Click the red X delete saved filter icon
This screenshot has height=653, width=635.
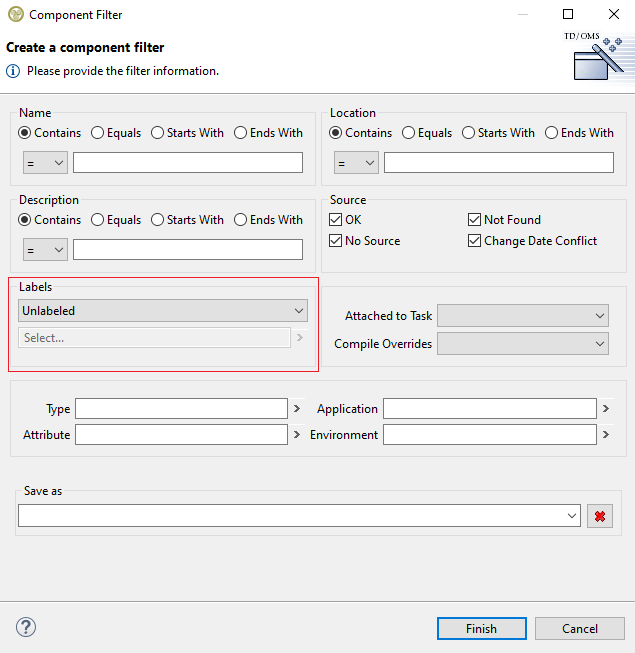pos(600,516)
